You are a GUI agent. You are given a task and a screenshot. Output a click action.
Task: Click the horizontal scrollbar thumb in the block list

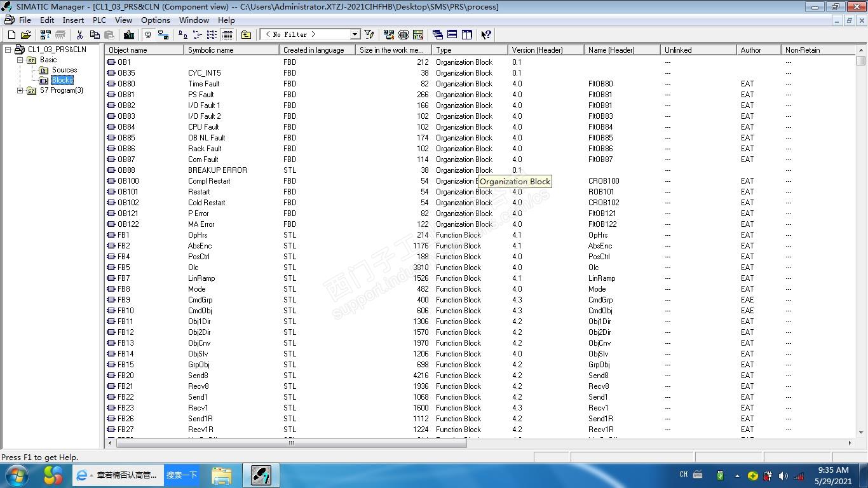pos(292,443)
